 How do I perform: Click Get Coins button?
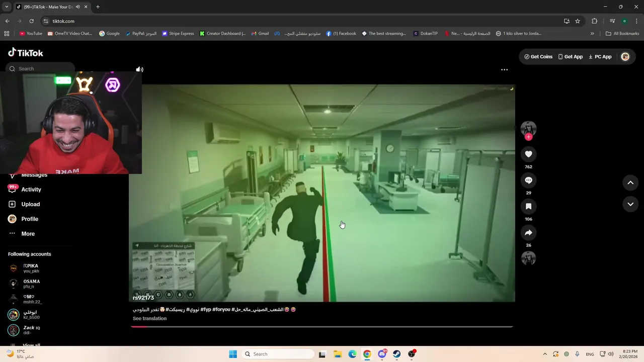[x=538, y=57]
